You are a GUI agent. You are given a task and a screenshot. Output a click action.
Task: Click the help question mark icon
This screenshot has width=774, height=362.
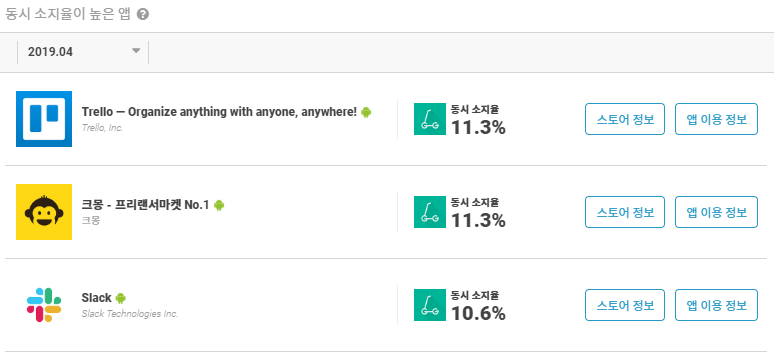click(x=143, y=15)
